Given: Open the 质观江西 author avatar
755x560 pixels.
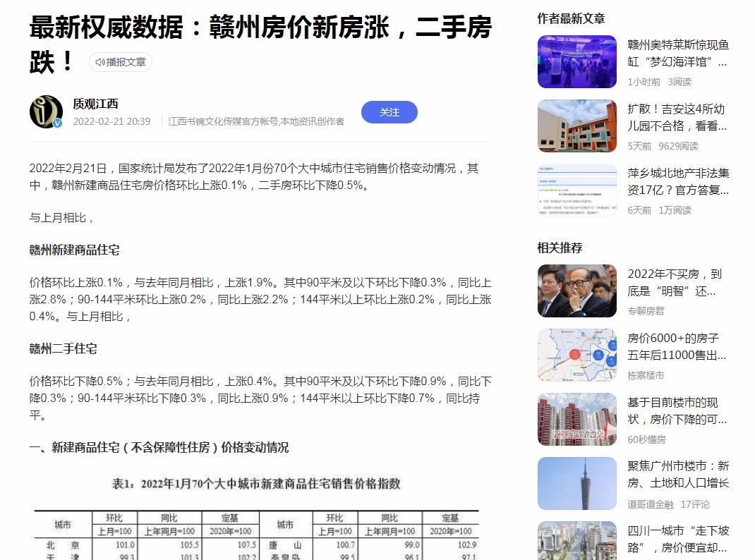Looking at the screenshot, I should [x=47, y=111].
